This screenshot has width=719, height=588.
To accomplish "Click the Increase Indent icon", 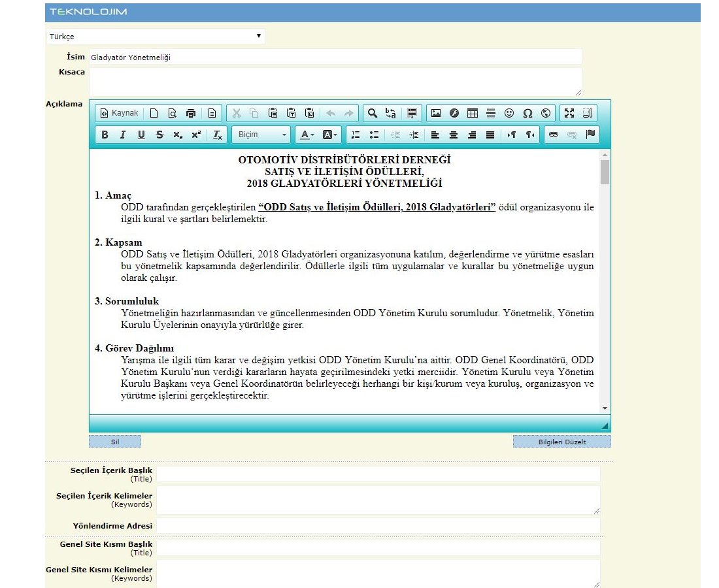I will [414, 135].
